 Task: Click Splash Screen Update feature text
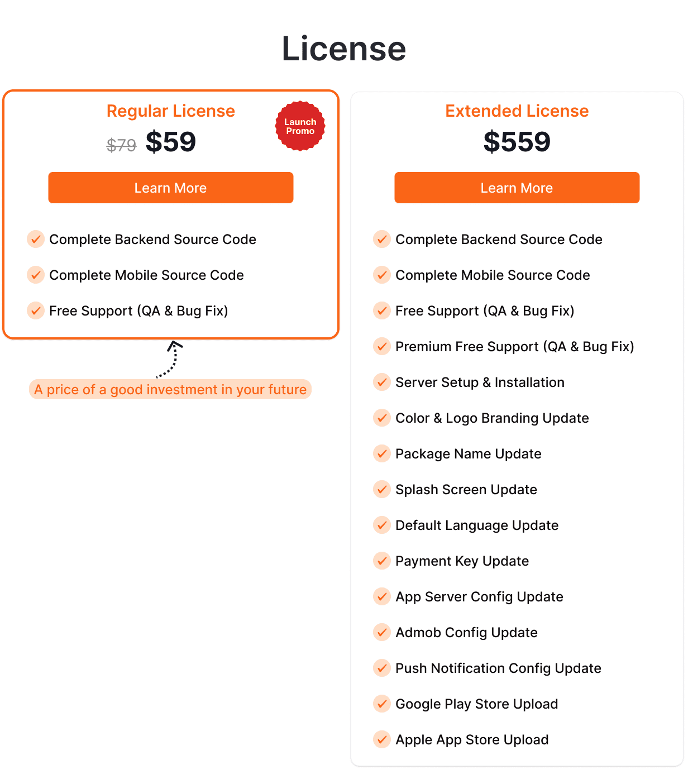466,490
